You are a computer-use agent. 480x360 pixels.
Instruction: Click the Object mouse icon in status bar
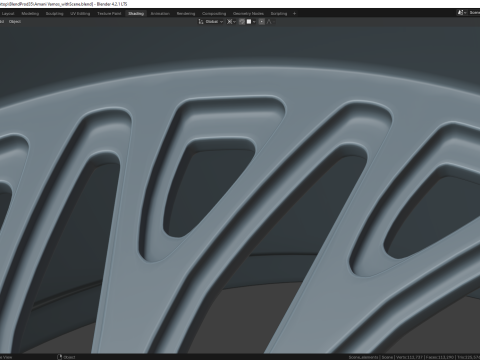(60, 357)
